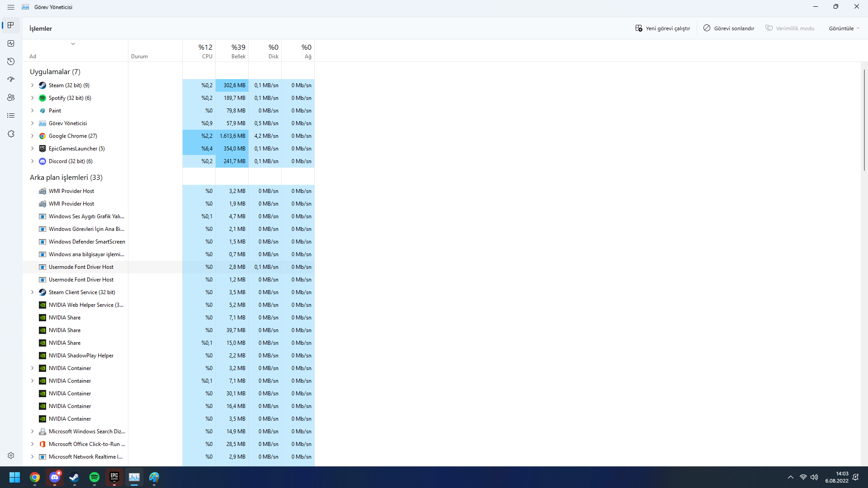Expand the Steam (32 bit) process group
Screen dimensions: 868x488
coord(32,85)
